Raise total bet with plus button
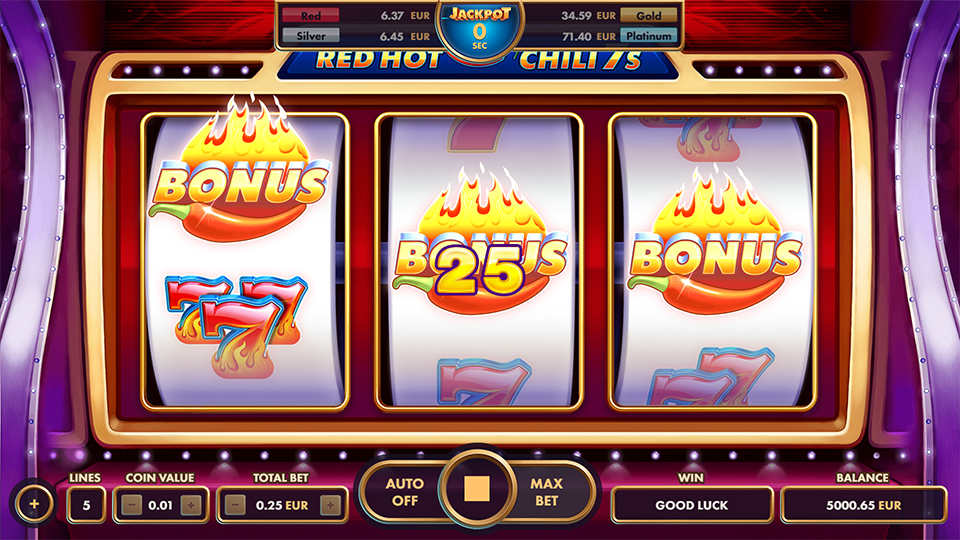960x540 pixels. 330,505
